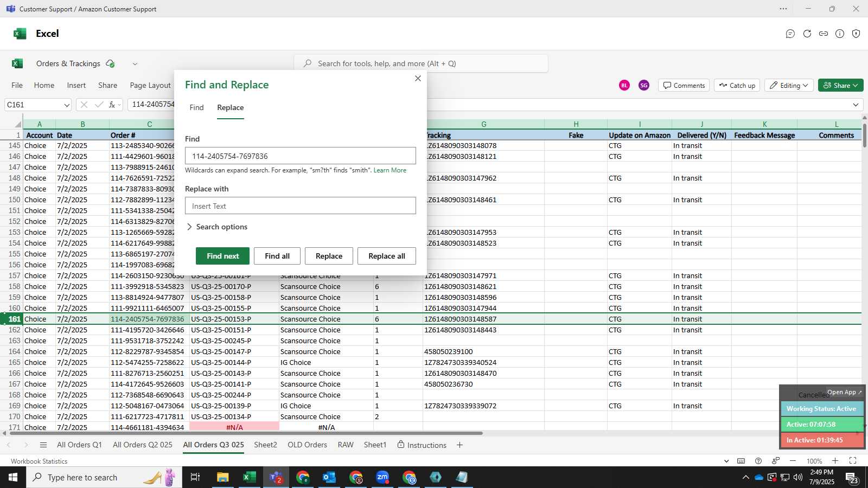The height and width of the screenshot is (488, 868).
Task: Switch to All Orders Q2 025 sheet
Action: coord(143,445)
